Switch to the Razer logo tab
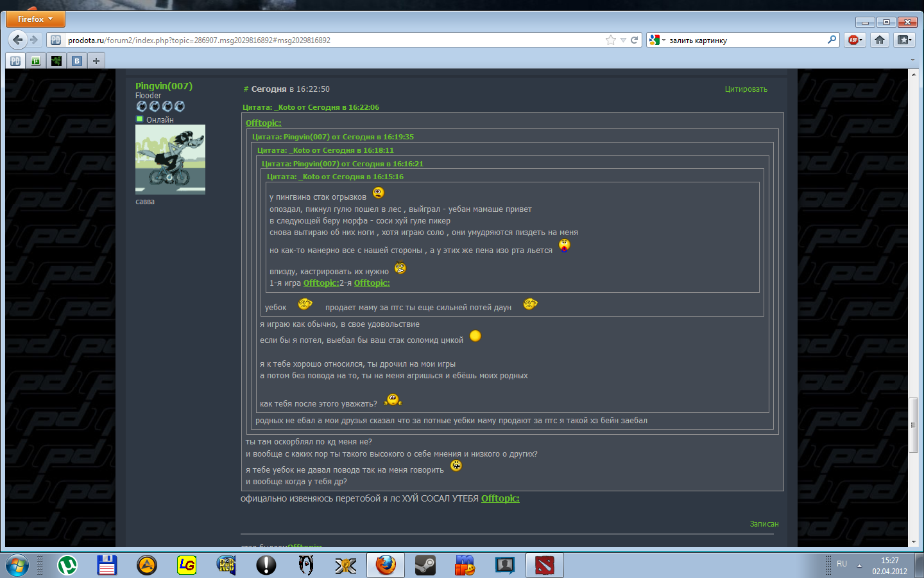 pyautogui.click(x=56, y=61)
